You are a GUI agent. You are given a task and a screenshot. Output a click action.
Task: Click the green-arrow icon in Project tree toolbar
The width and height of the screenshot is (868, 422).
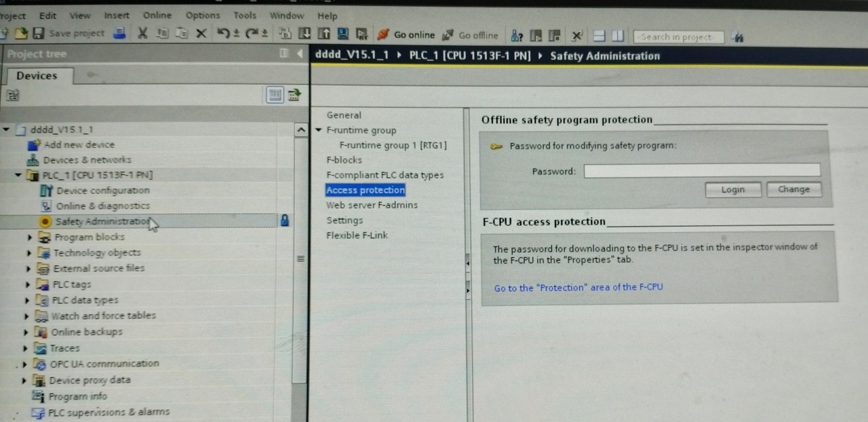click(x=294, y=95)
